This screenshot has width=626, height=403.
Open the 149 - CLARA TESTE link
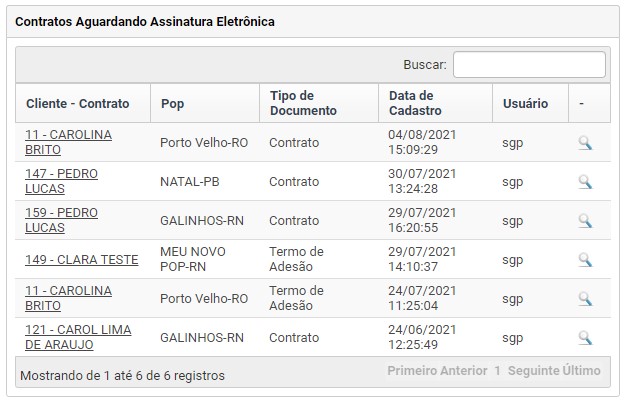click(x=81, y=260)
